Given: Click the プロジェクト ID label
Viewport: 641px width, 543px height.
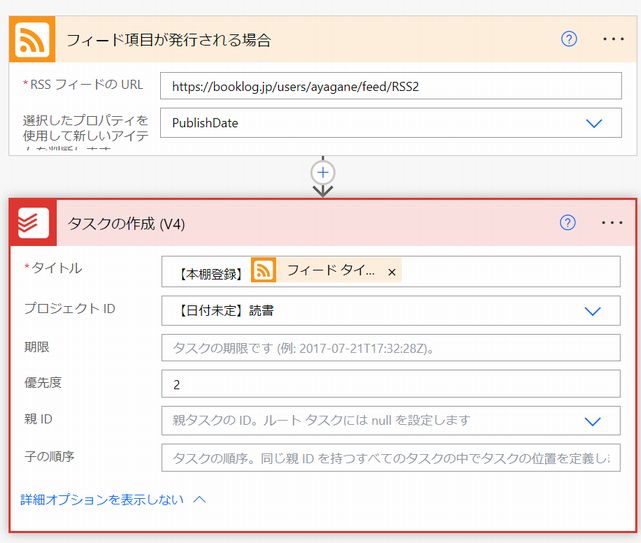Looking at the screenshot, I should (69, 308).
